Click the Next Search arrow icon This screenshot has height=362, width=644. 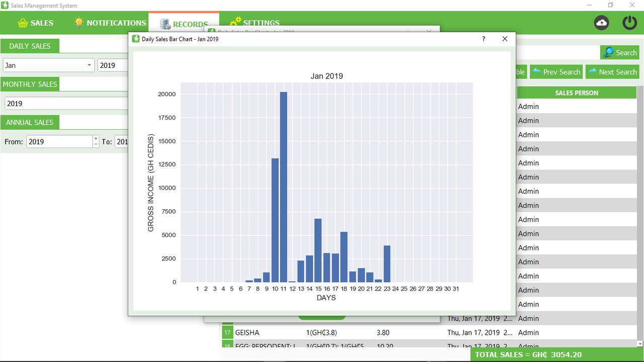click(592, 71)
